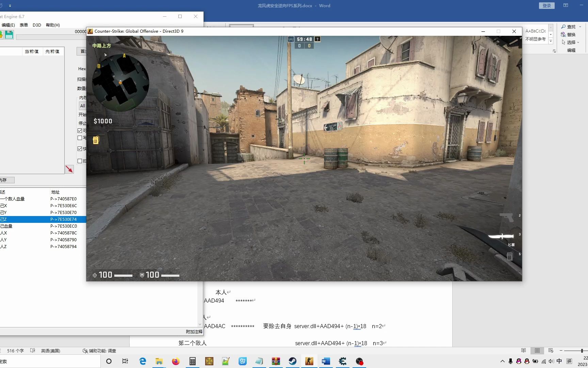588x368 pixels.
Task: Switch to Word icon in the taskbar
Action: pos(326,361)
